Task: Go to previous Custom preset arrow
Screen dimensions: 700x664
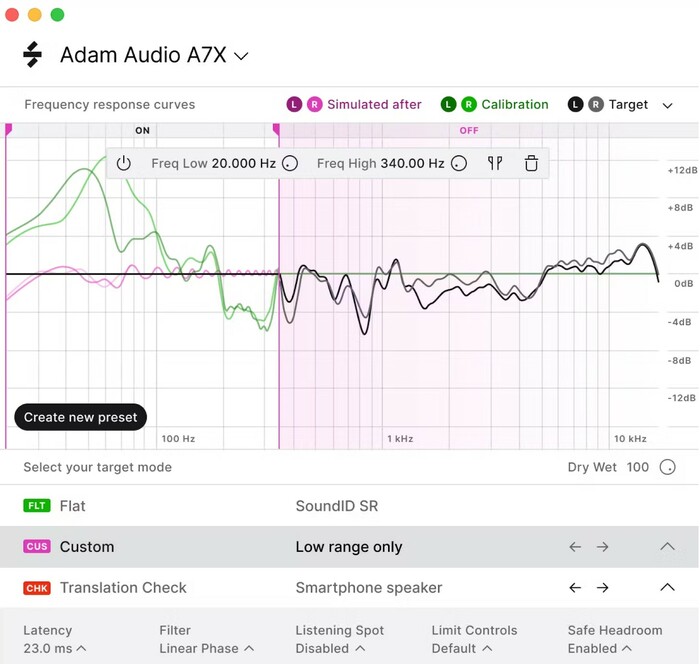Action: click(575, 547)
